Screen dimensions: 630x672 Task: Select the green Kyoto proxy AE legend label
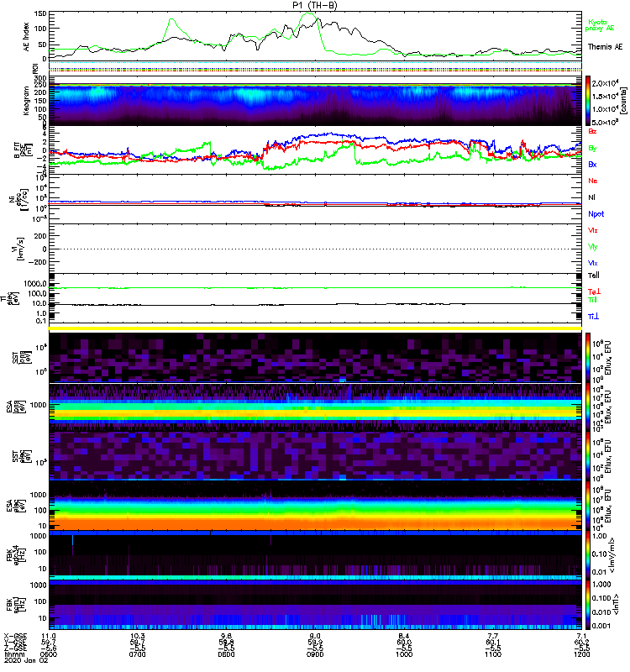tap(600, 25)
